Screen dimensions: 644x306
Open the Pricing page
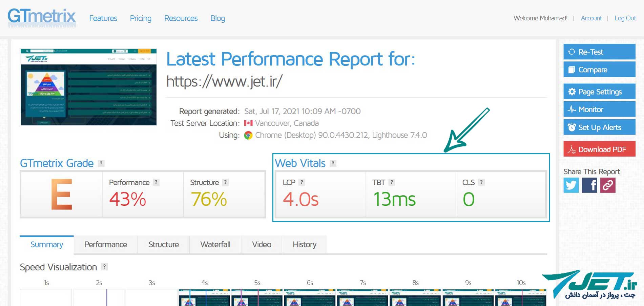pyautogui.click(x=141, y=18)
